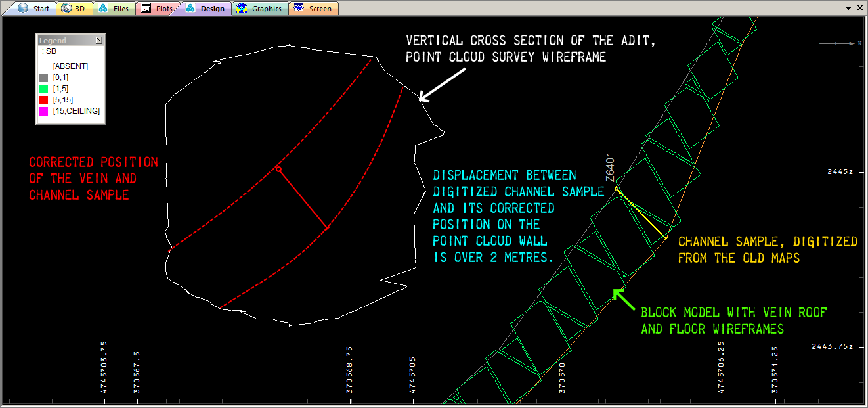Click the Files tab icon
868x408 pixels.
pyautogui.click(x=104, y=9)
